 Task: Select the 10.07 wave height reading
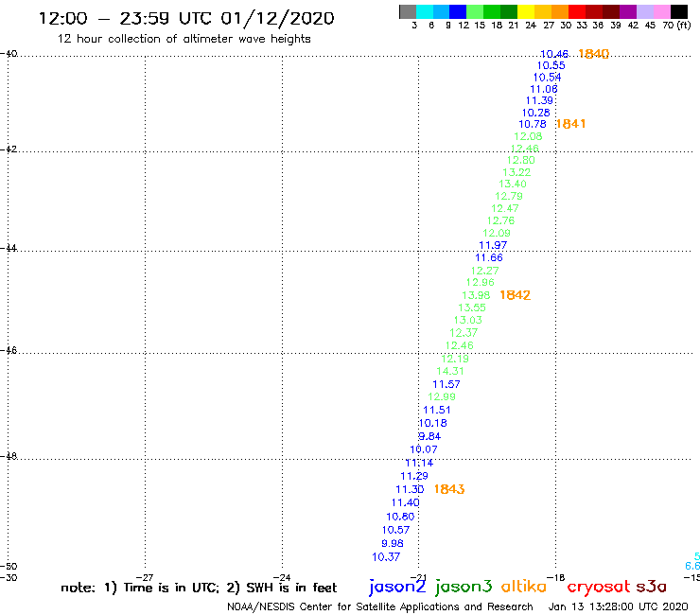424,449
